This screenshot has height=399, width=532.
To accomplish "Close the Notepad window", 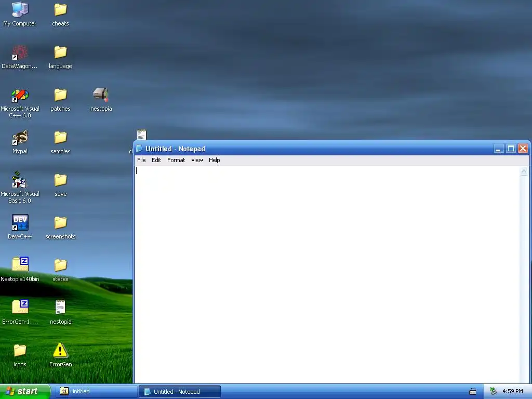I will (x=523, y=149).
